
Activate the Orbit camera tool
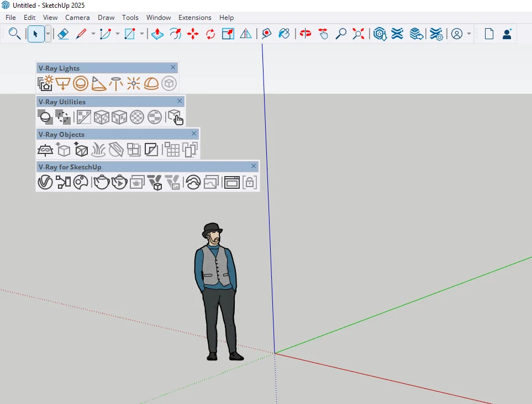click(x=305, y=34)
